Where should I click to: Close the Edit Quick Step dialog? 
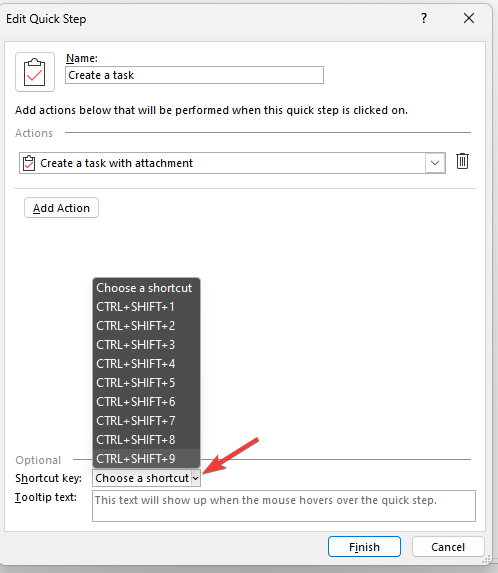click(469, 18)
